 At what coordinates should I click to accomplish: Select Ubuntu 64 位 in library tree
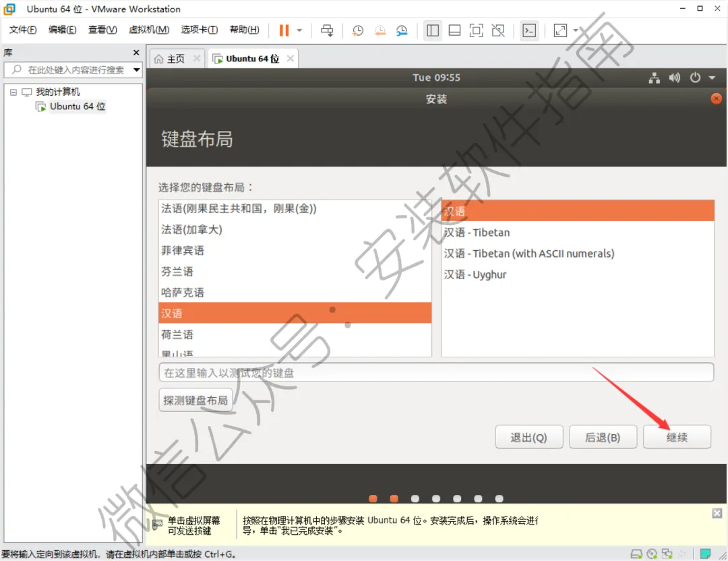click(x=77, y=107)
